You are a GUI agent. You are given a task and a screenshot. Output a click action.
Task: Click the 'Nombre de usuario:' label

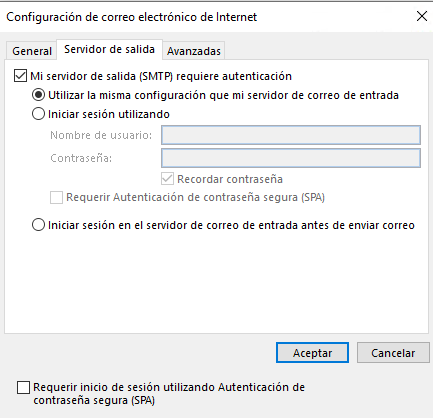pos(101,135)
